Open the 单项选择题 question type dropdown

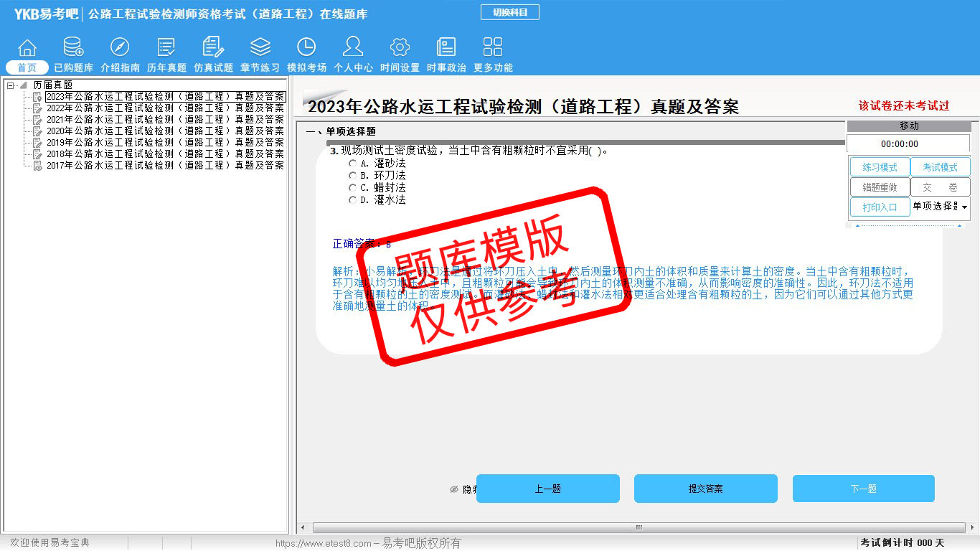click(x=940, y=207)
